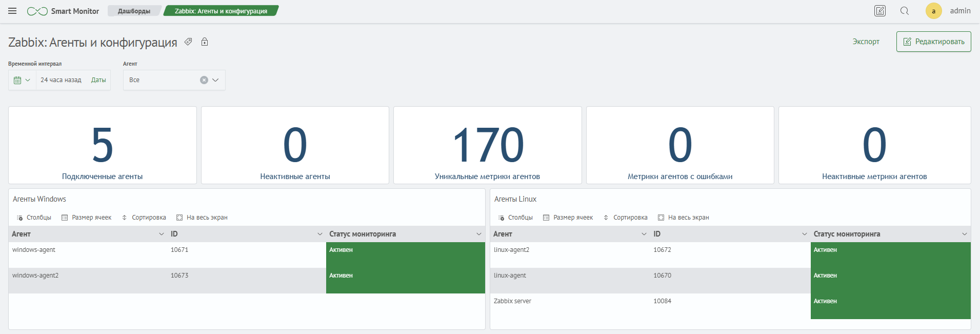Click Сортировка in the Агенты Windows panel

(x=144, y=218)
